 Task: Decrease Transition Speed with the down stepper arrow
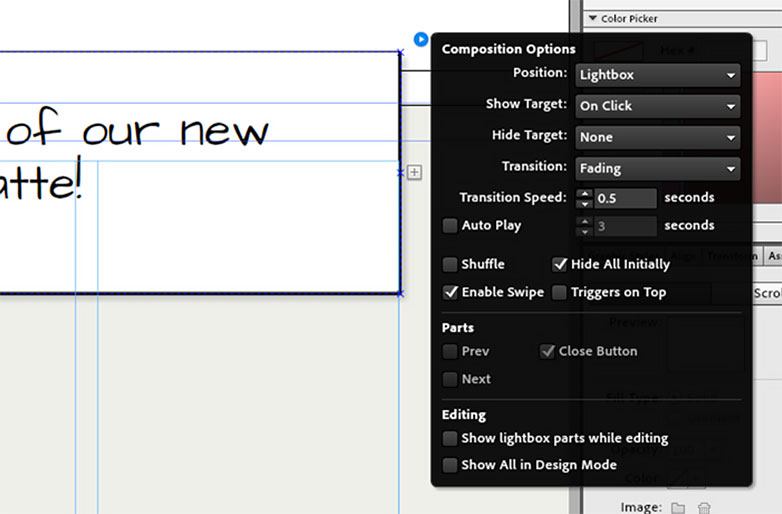pos(585,204)
